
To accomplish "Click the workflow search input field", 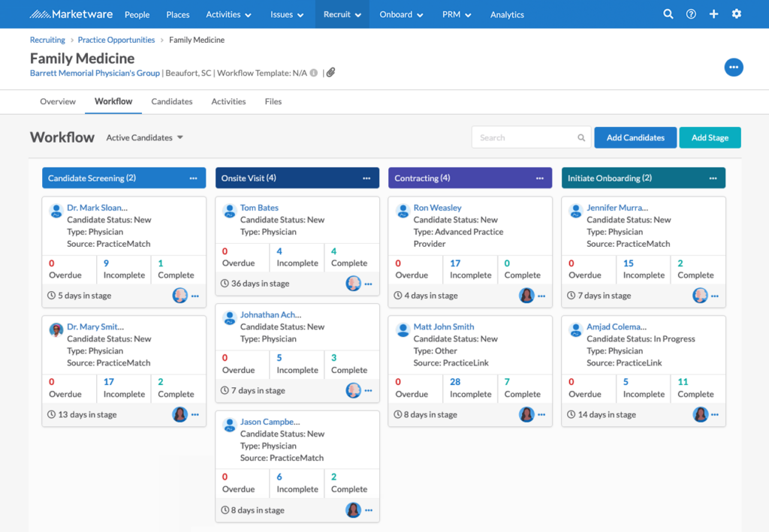I will 526,137.
